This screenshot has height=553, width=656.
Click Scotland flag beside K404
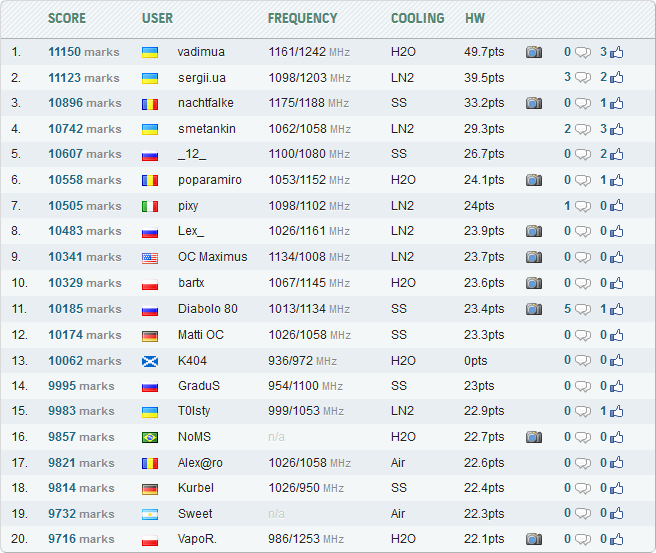(x=150, y=360)
